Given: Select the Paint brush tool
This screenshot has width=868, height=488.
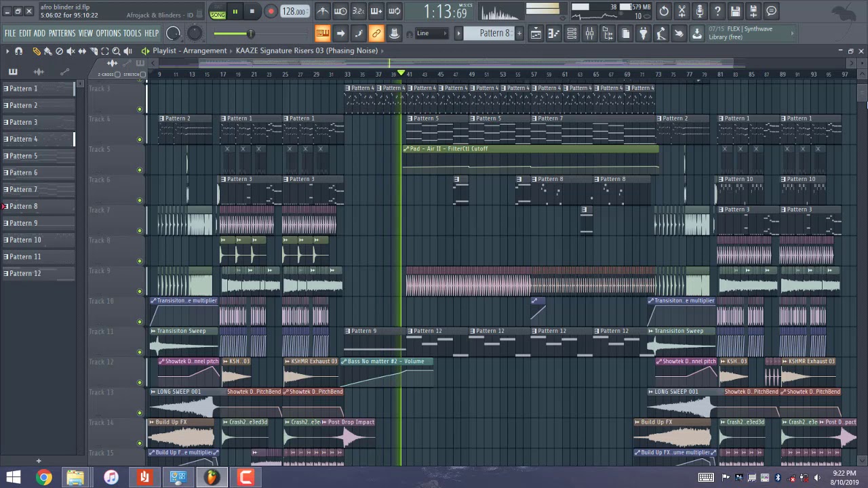Looking at the screenshot, I should [x=48, y=51].
